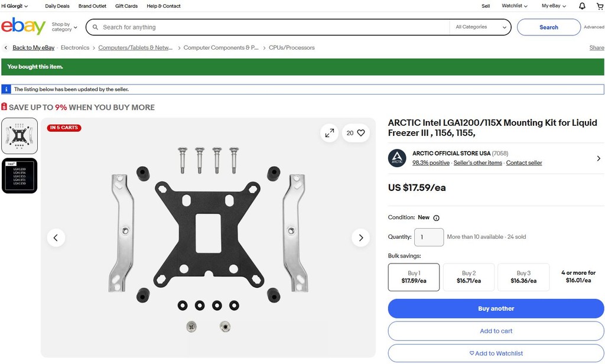Click the back arrow before My eBay
The width and height of the screenshot is (605, 364).
click(x=6, y=47)
